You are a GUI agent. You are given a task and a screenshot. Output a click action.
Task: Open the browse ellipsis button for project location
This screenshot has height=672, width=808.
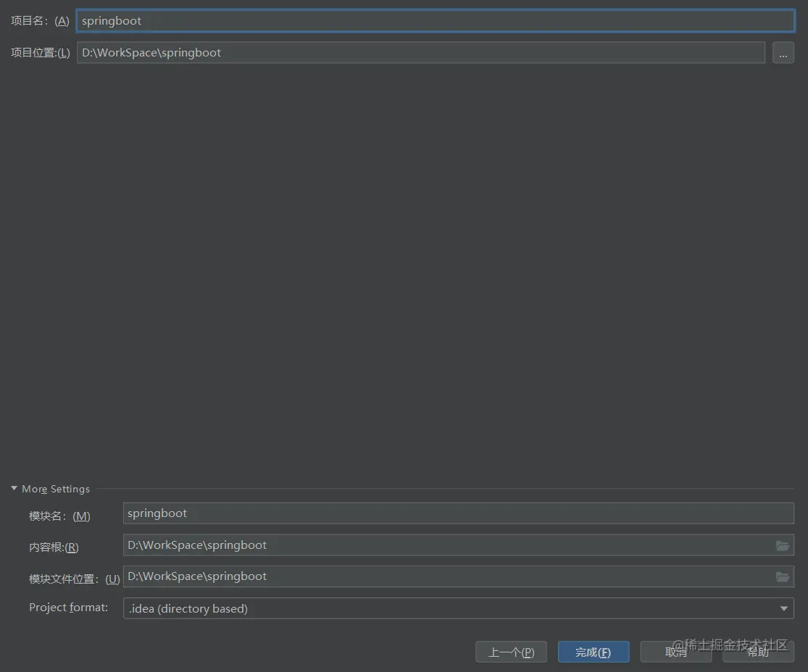point(783,53)
